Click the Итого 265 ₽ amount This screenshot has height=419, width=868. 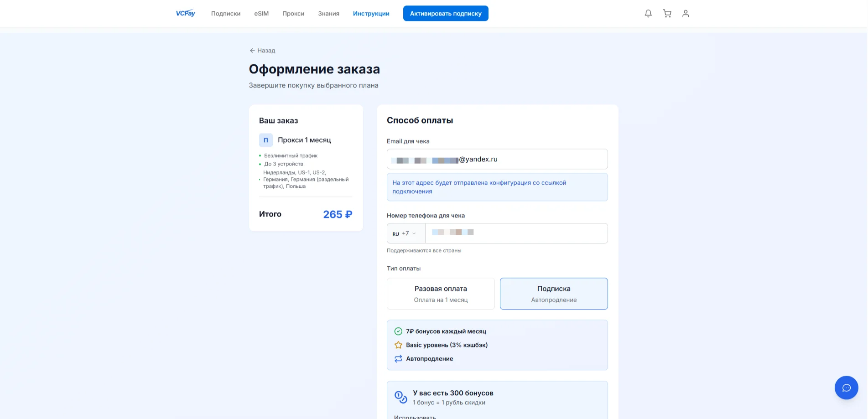click(338, 214)
